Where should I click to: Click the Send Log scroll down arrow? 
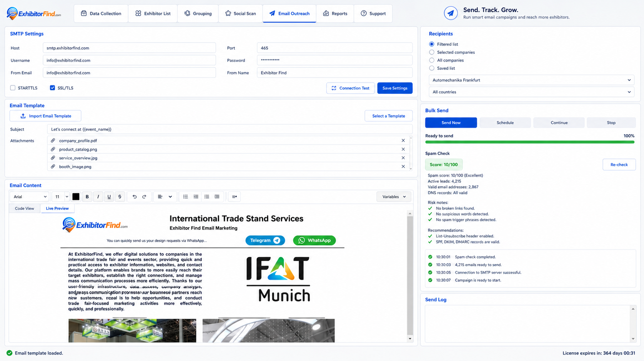point(633,339)
